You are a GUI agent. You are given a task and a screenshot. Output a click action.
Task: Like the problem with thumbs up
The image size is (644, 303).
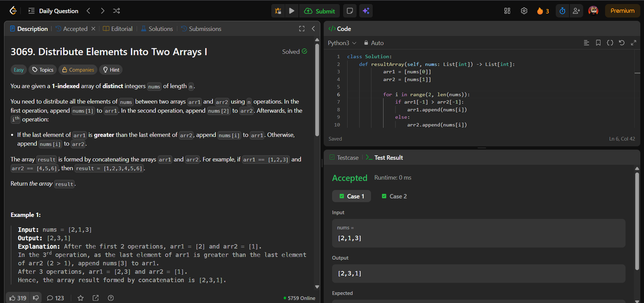pyautogui.click(x=18, y=298)
